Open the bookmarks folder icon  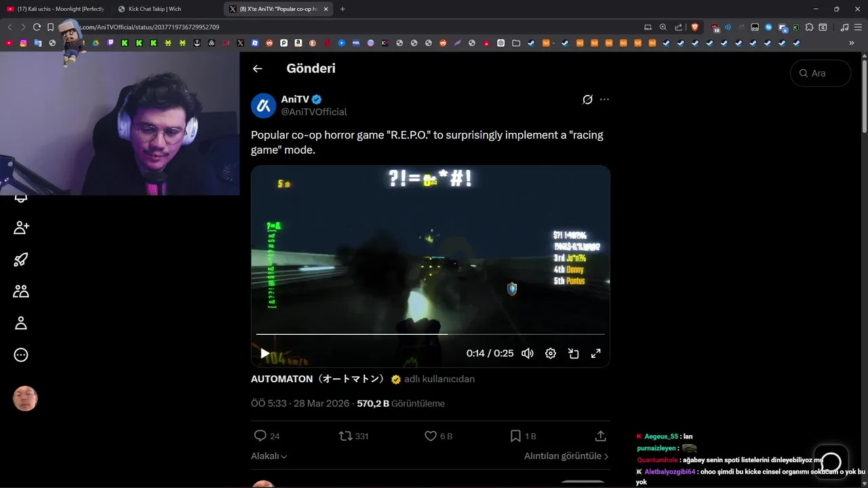[516, 43]
